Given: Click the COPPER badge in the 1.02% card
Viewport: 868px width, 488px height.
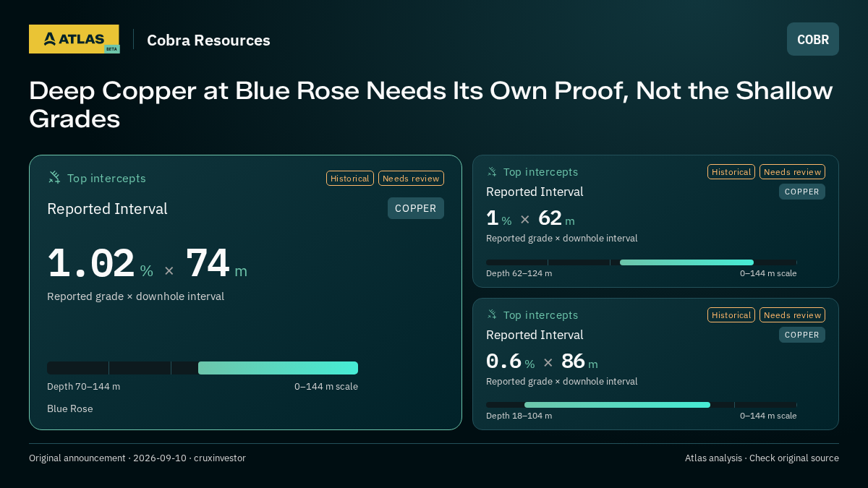Looking at the screenshot, I should 416,208.
